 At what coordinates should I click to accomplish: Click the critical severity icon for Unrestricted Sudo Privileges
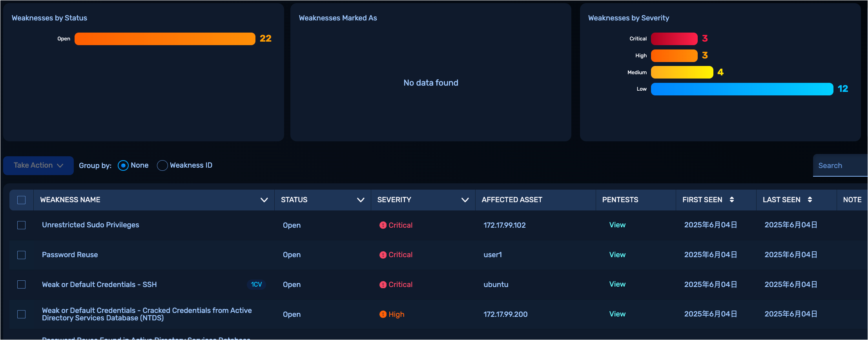383,225
